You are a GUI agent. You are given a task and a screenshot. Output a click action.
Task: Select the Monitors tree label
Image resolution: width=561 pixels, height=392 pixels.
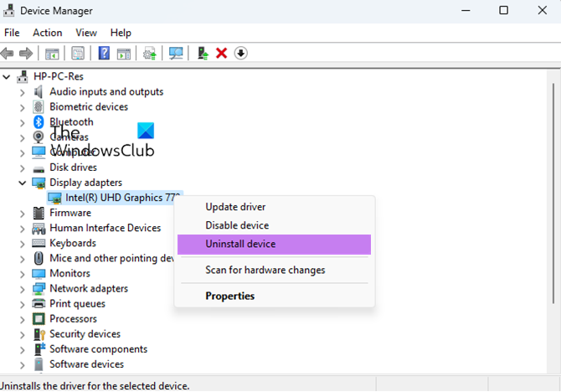coord(69,274)
